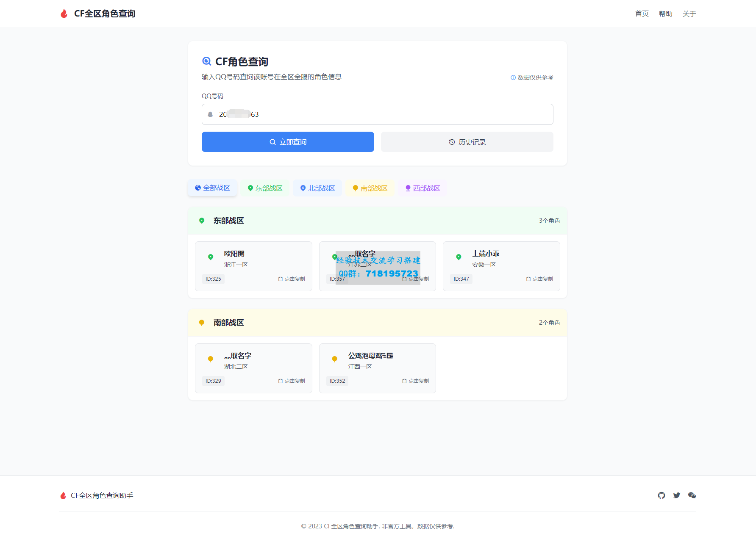Click the 公鸡泡母鸡 character name
This screenshot has width=756, height=536.
pos(371,356)
